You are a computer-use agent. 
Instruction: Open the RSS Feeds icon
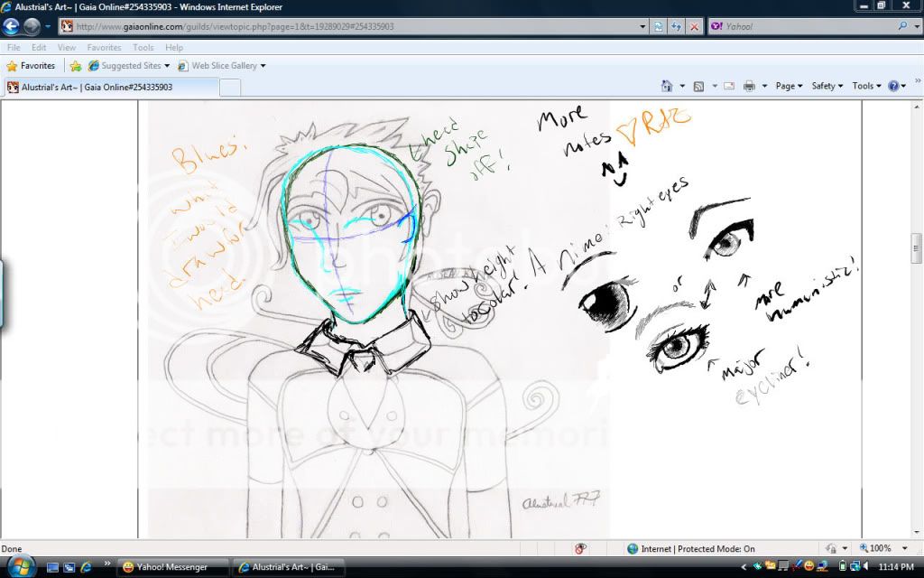point(698,86)
